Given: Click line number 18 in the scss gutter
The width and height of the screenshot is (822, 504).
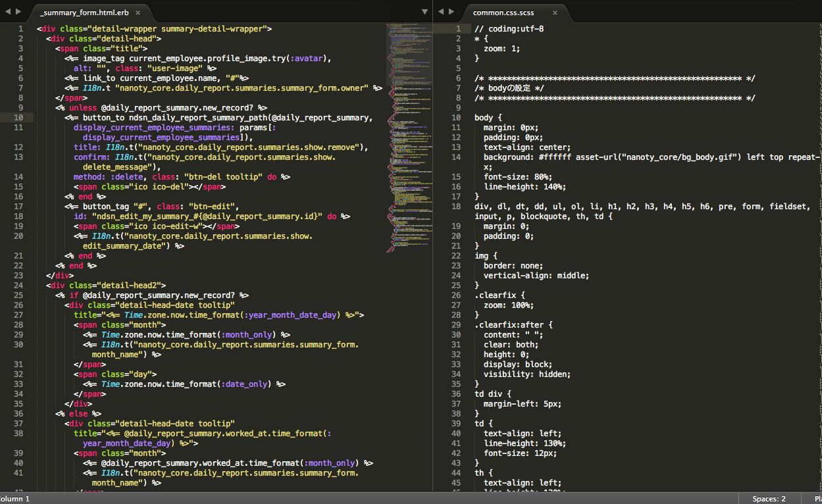Looking at the screenshot, I should (457, 207).
